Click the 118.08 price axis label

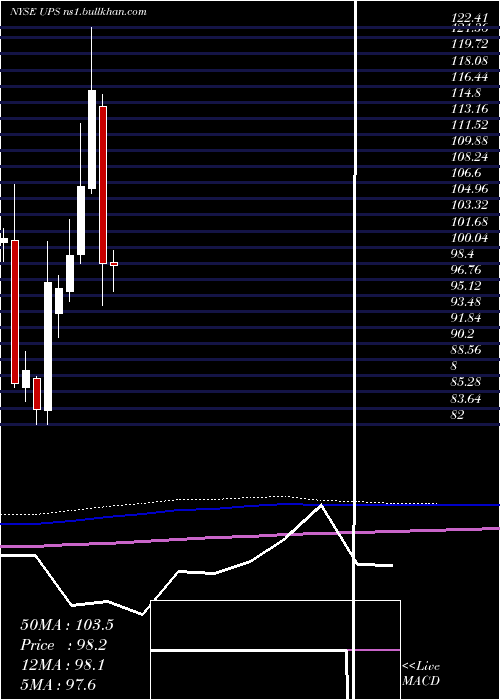click(469, 60)
